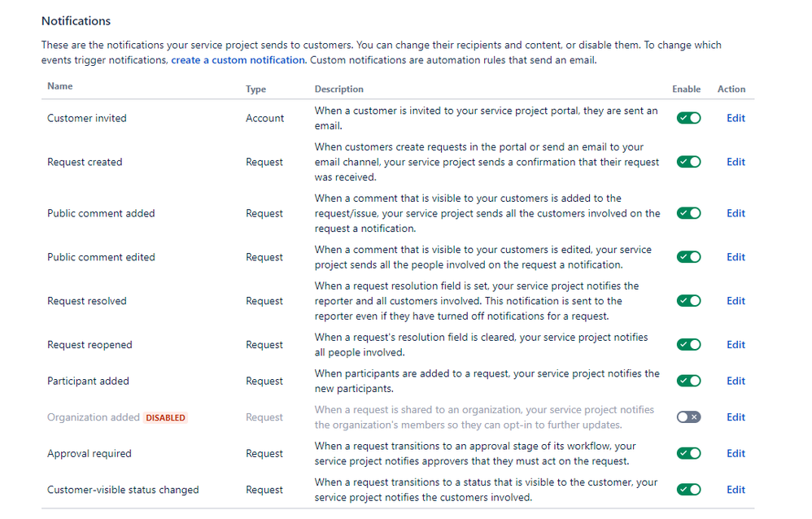Turn off Request reopened notifications
The height and width of the screenshot is (519, 812).
pos(688,344)
